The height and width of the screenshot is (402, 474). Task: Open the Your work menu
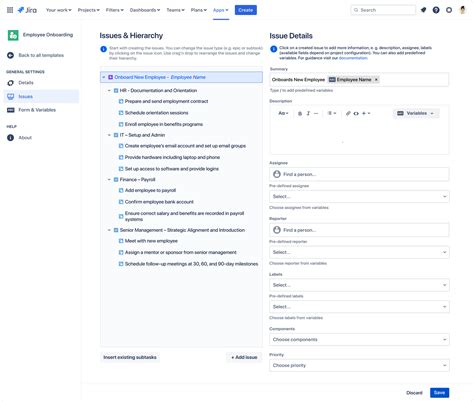point(59,10)
